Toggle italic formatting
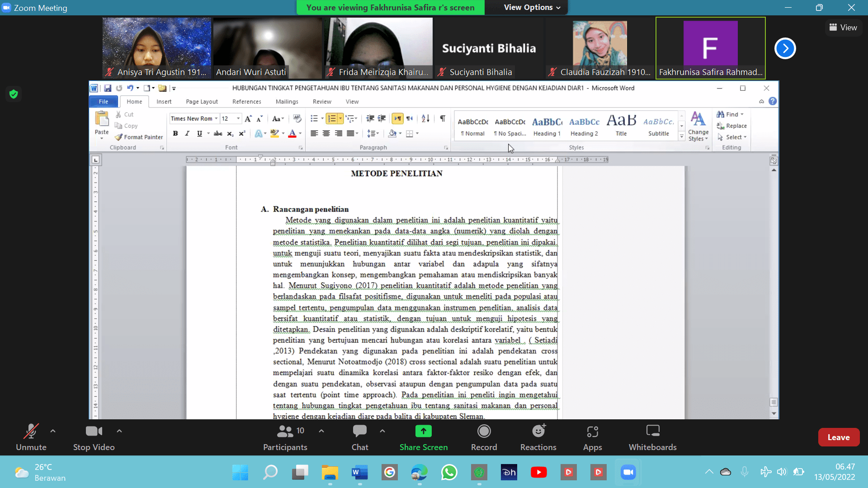868x488 pixels. click(x=187, y=133)
